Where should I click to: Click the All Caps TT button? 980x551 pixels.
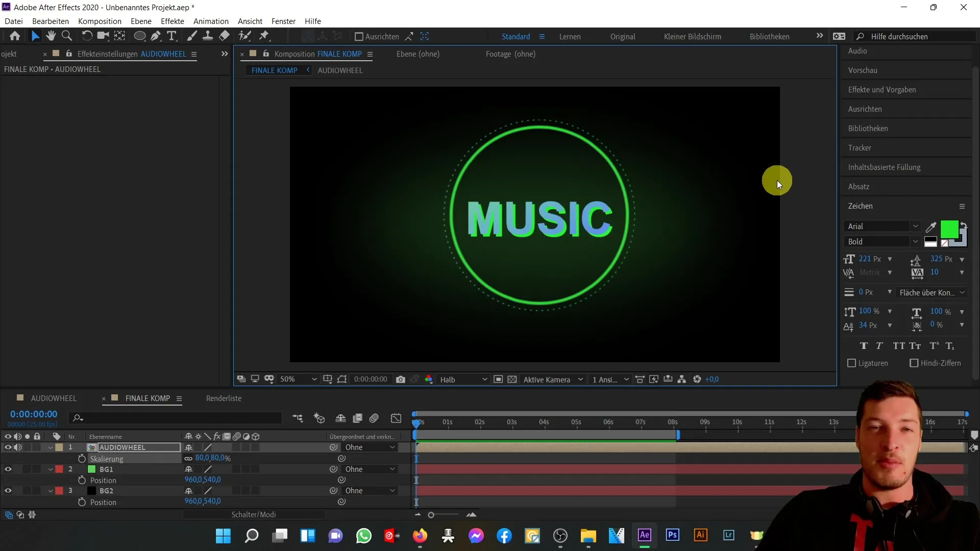(899, 346)
